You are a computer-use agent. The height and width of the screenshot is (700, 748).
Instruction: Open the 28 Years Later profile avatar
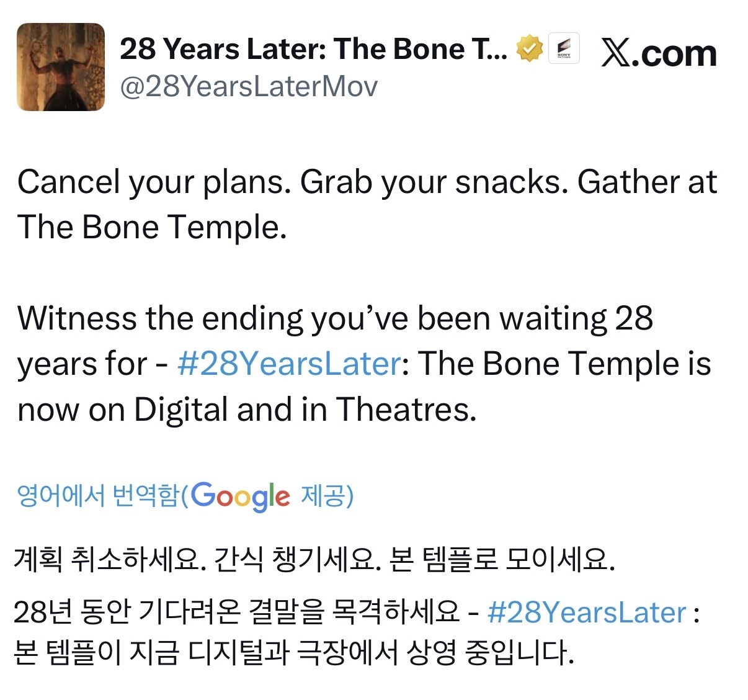click(x=60, y=67)
